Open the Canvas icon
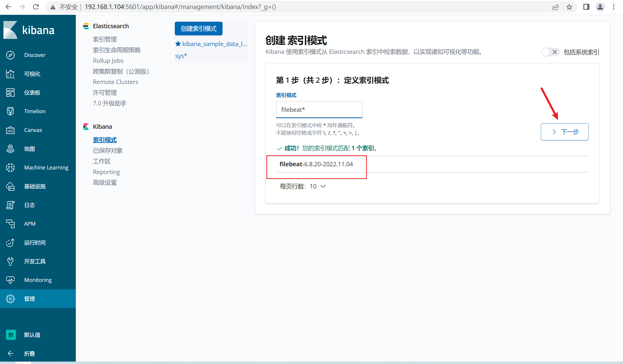The width and height of the screenshot is (623, 364). pyautogui.click(x=10, y=130)
